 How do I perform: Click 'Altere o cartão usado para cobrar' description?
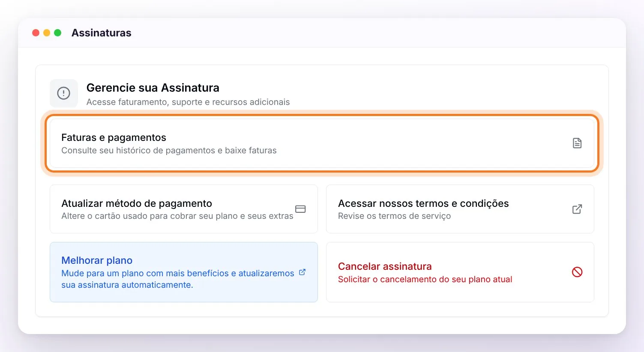[x=177, y=216]
